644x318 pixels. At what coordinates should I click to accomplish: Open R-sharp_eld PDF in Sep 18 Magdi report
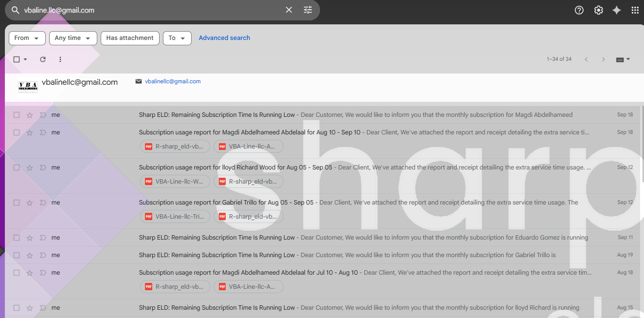click(175, 147)
